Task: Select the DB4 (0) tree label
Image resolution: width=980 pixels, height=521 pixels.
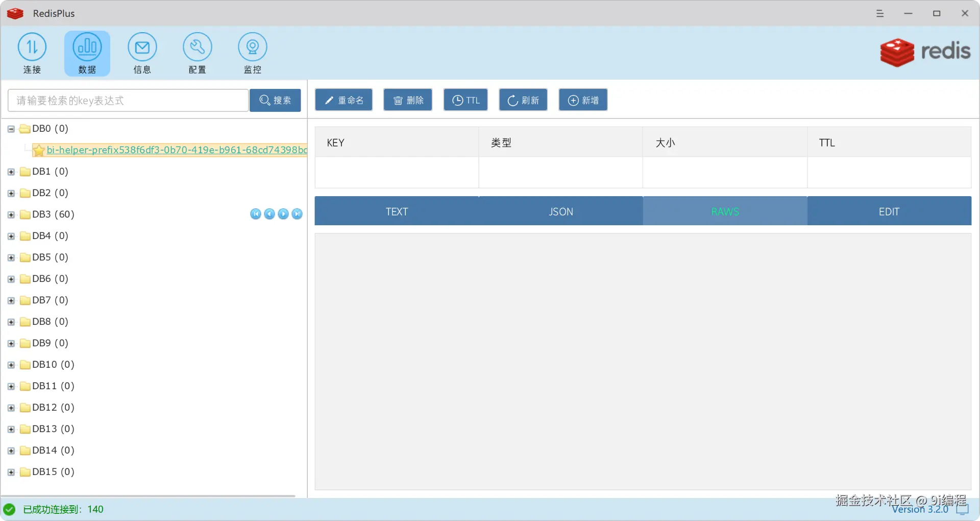Action: tap(50, 236)
